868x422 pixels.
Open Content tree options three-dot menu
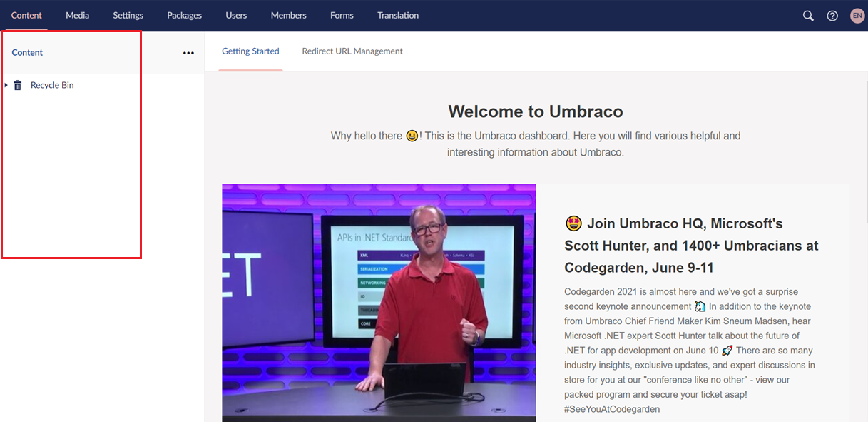(188, 53)
